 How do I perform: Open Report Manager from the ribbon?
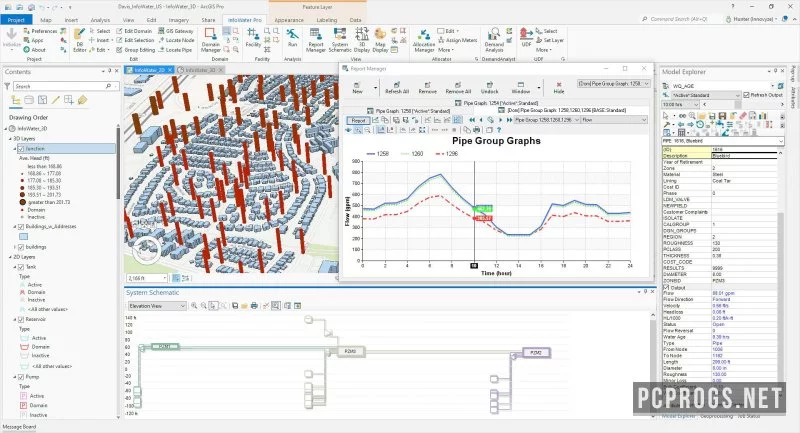coord(316,40)
